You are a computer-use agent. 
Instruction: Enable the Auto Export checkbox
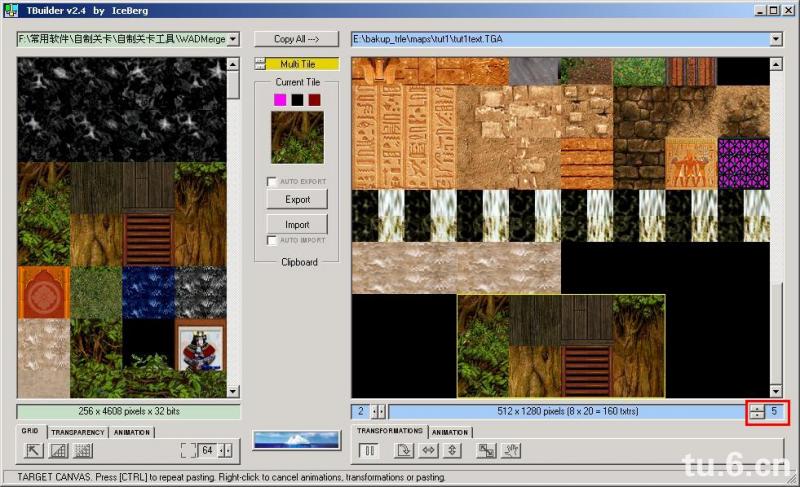click(x=272, y=182)
